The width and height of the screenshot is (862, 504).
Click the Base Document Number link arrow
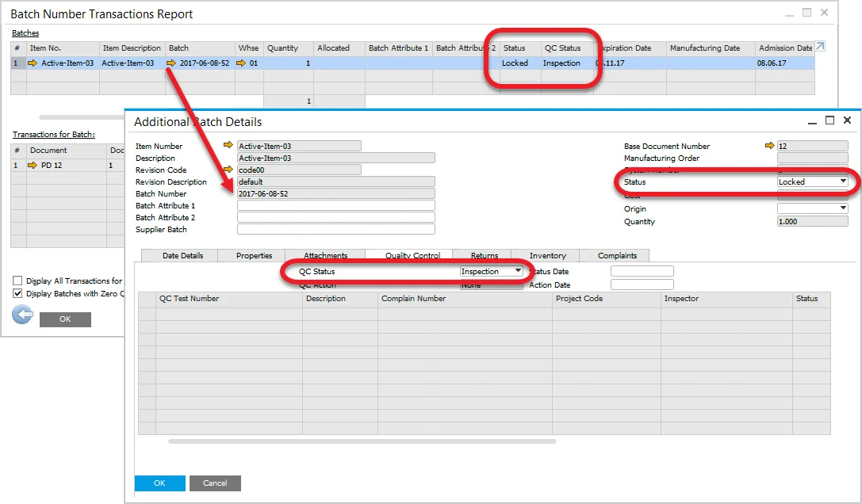tap(769, 146)
